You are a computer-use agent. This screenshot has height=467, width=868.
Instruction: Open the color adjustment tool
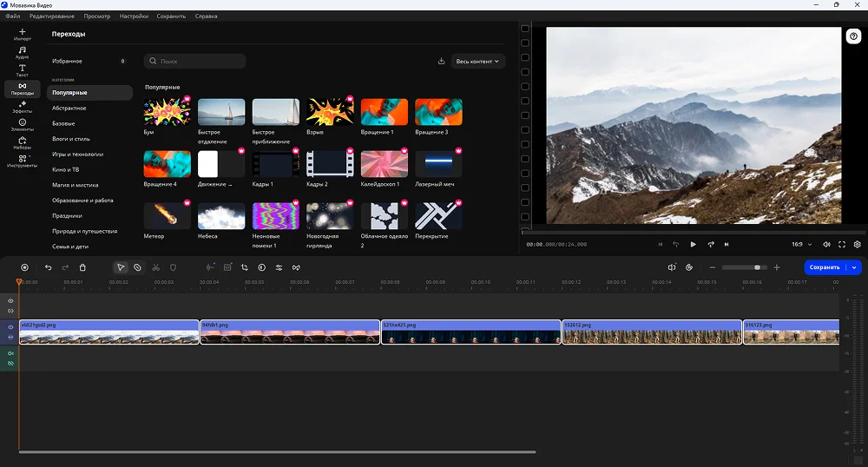click(x=262, y=267)
